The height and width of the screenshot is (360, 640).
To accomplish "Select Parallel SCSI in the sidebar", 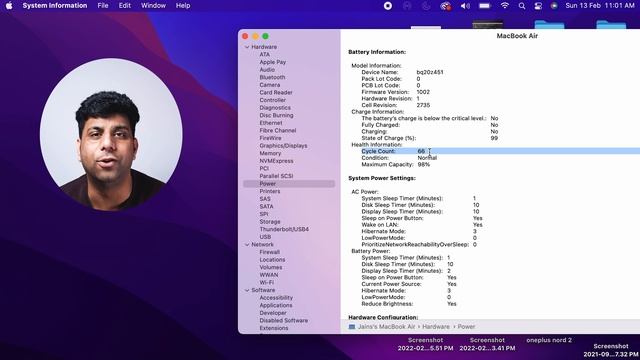I will 276,176.
